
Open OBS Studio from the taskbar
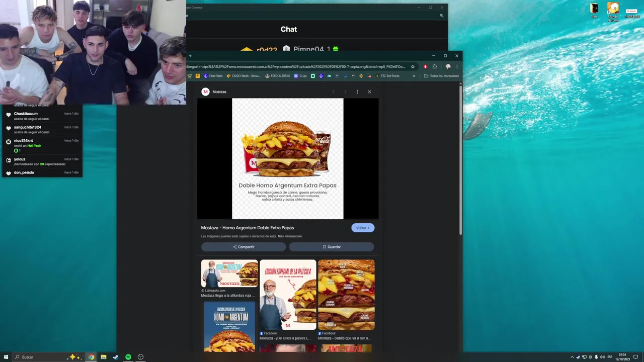[x=140, y=357]
